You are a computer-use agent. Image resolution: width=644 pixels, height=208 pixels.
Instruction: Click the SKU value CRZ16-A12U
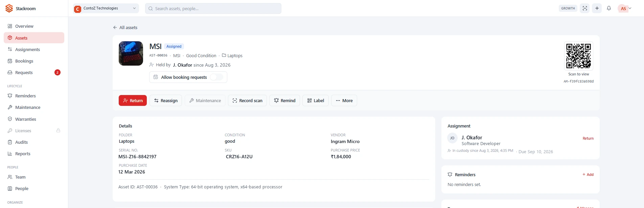tap(239, 157)
